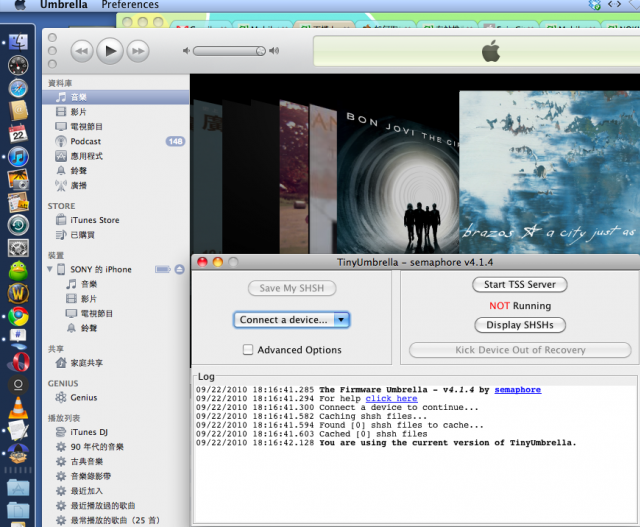The width and height of the screenshot is (640, 527).
Task: Open 已購買 purchased list in iTunes
Action: (116, 235)
